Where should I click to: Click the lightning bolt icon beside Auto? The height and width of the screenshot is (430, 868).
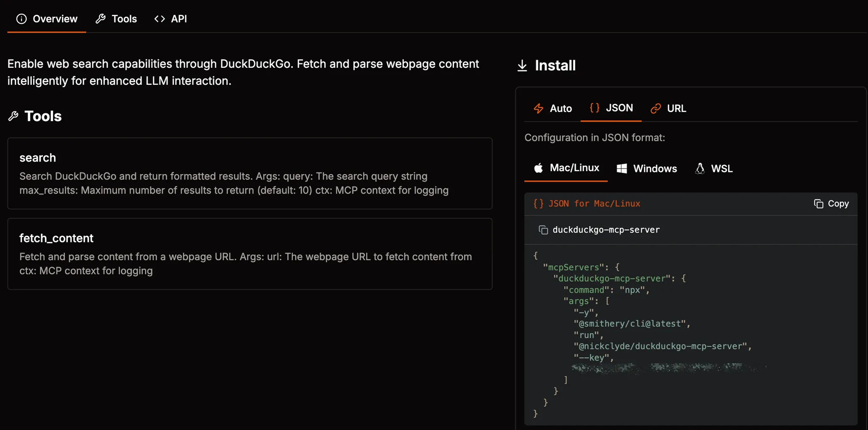tap(538, 108)
